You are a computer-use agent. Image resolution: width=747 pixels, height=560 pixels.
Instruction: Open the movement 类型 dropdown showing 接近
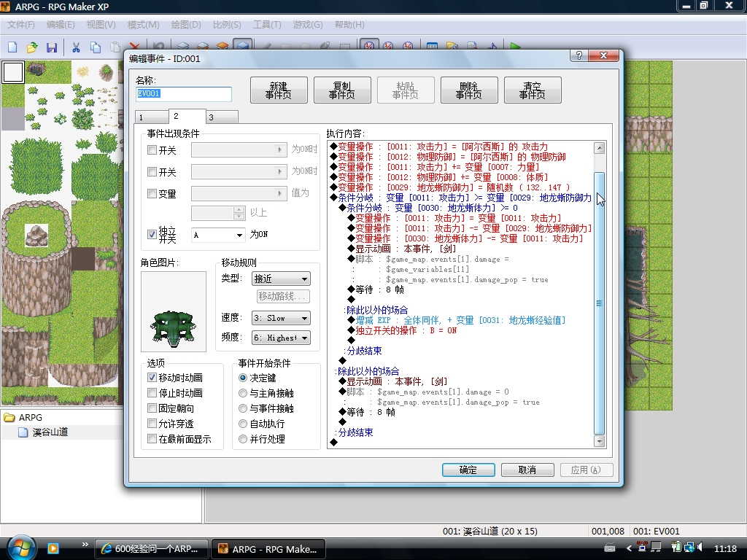coord(281,279)
